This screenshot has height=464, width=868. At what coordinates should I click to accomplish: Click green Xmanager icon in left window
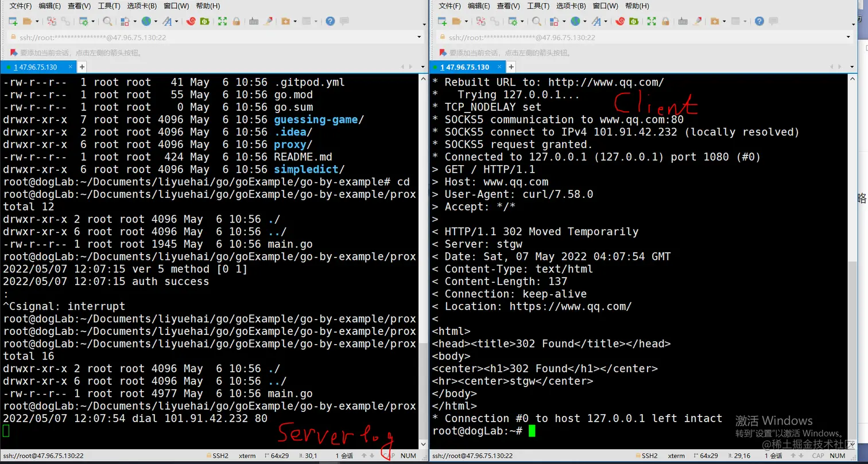point(204,21)
